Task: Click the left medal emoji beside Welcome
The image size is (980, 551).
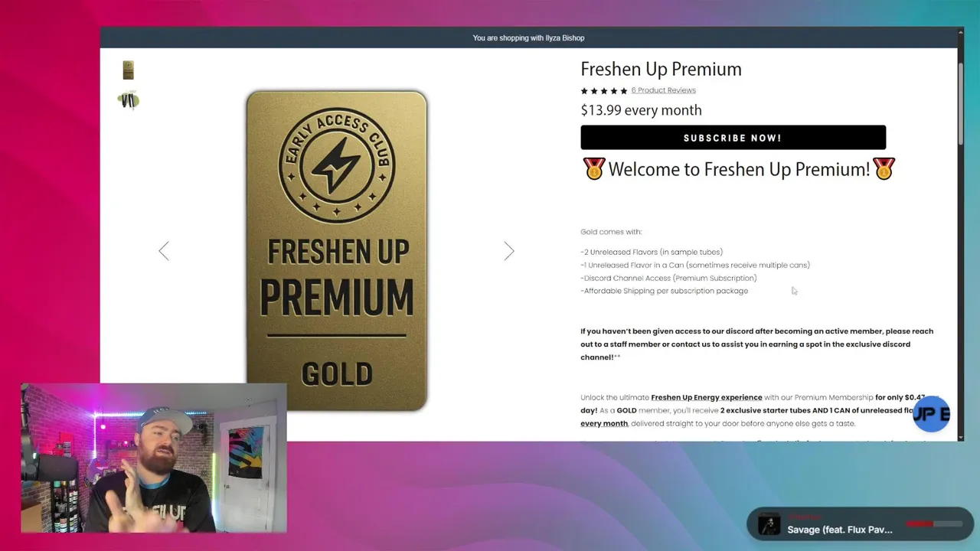Action: [594, 168]
